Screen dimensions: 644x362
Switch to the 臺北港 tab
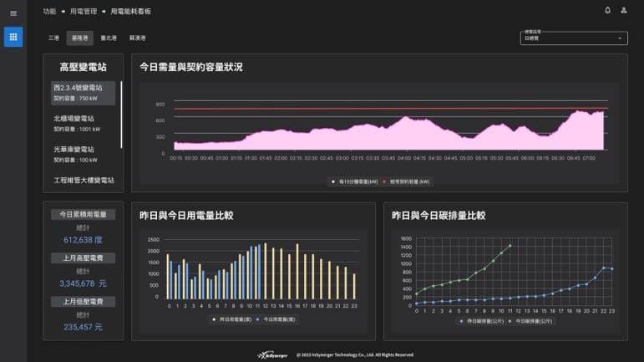[x=109, y=38]
